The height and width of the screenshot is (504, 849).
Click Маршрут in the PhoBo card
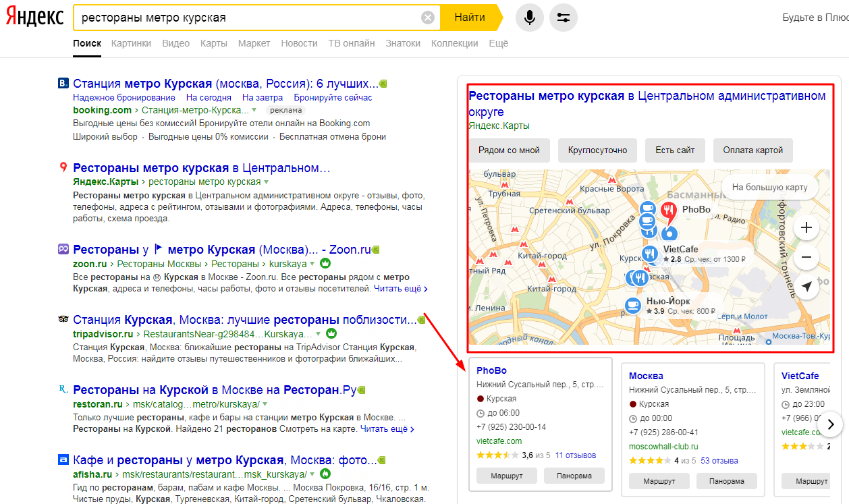[507, 476]
